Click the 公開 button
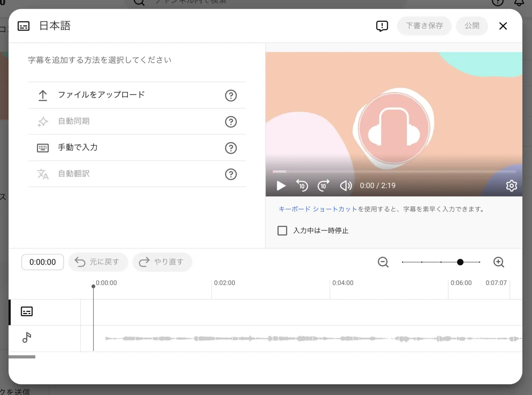Image resolution: width=532 pixels, height=395 pixels. tap(472, 26)
